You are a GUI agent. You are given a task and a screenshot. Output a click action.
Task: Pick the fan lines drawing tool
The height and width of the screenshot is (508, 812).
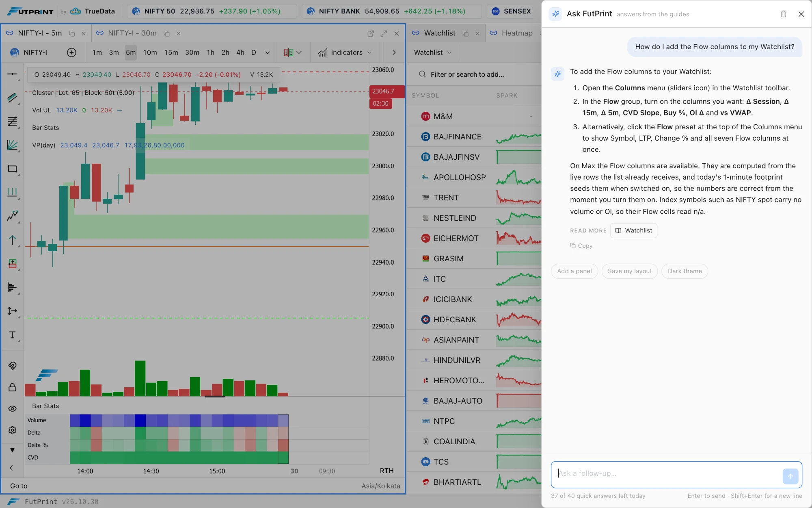tap(12, 145)
